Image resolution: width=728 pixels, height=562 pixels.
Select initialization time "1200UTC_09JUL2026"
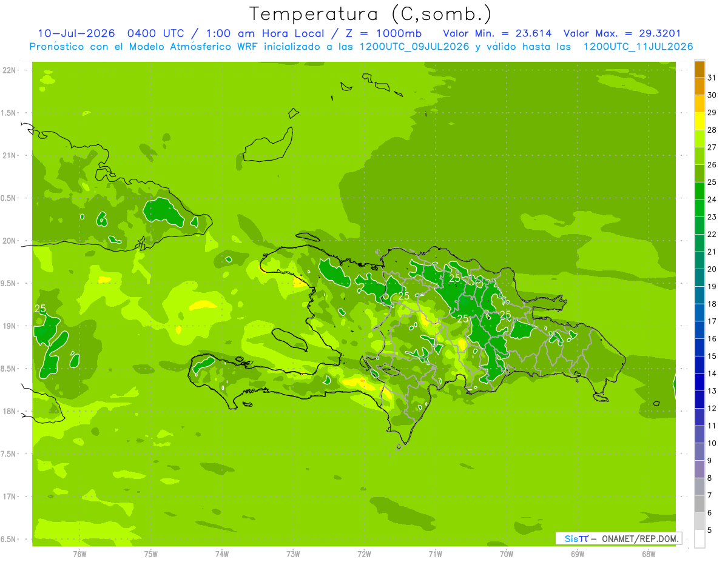coord(414,47)
